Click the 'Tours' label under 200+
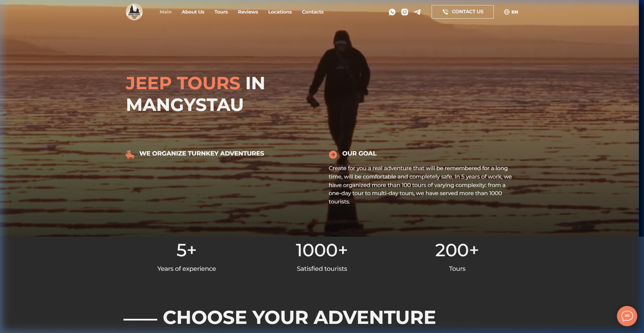The width and height of the screenshot is (644, 333). point(457,269)
